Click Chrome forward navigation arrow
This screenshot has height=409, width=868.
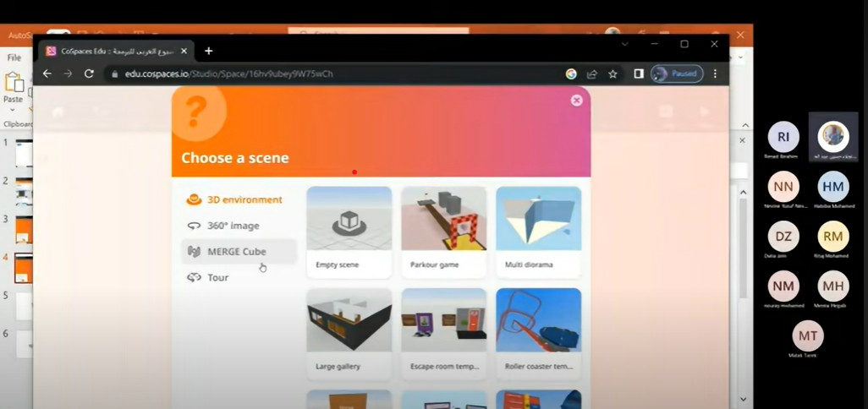tap(68, 74)
